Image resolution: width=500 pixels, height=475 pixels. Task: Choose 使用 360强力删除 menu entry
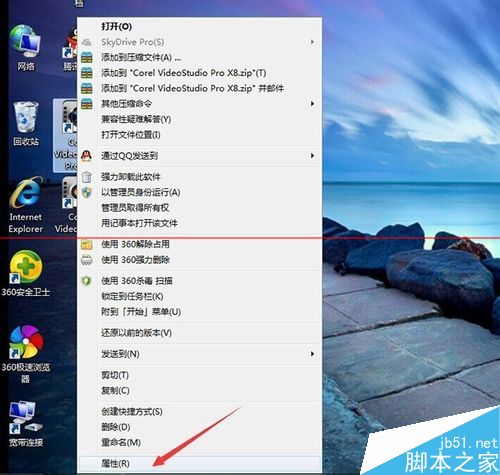click(200, 260)
